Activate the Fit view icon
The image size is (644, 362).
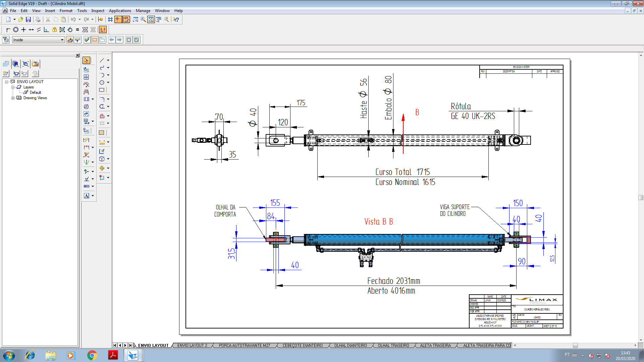click(151, 19)
